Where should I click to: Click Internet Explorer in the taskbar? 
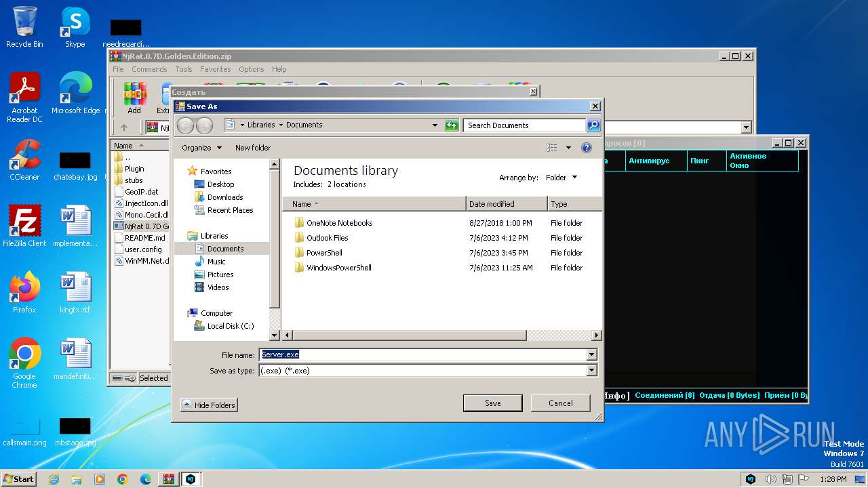54,479
